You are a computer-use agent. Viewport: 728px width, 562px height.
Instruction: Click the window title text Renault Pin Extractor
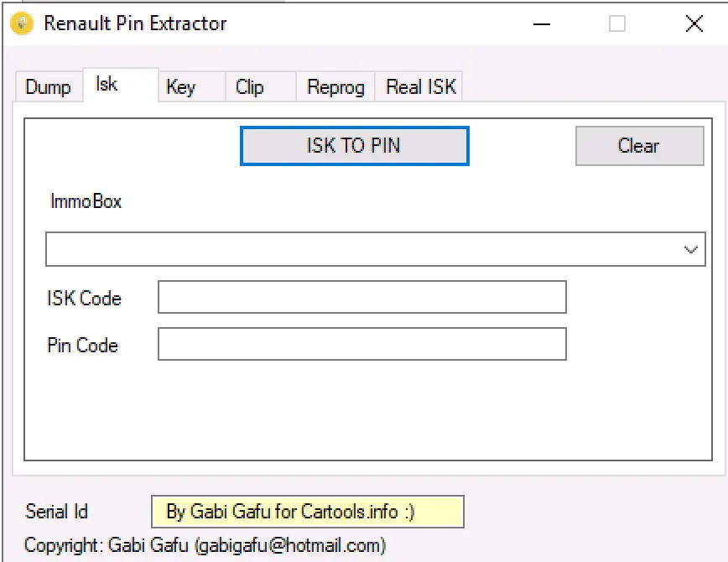click(135, 23)
